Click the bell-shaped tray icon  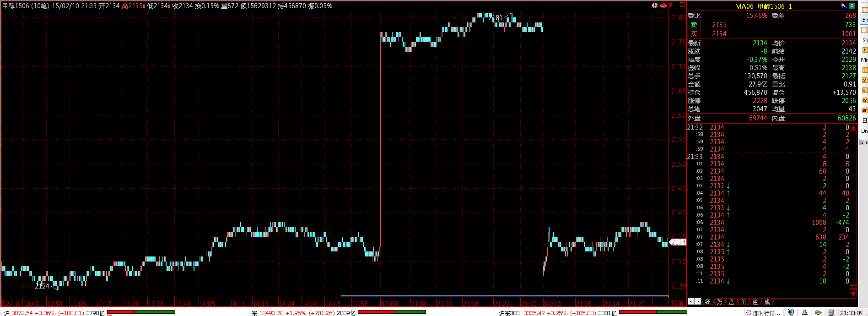[805, 312]
